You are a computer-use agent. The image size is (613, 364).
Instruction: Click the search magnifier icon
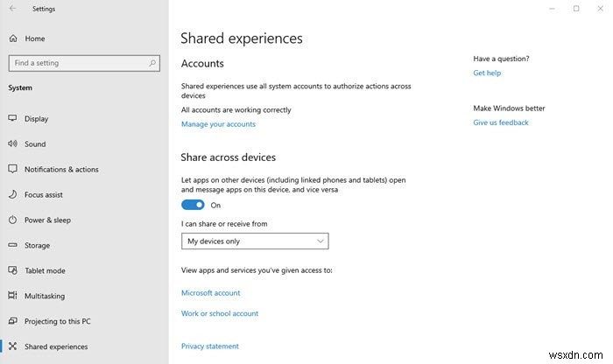coord(152,63)
